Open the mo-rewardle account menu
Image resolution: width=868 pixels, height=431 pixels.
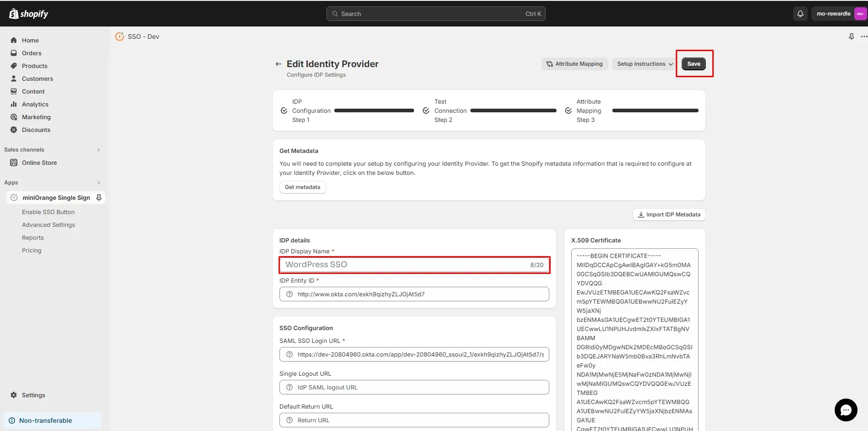click(839, 14)
